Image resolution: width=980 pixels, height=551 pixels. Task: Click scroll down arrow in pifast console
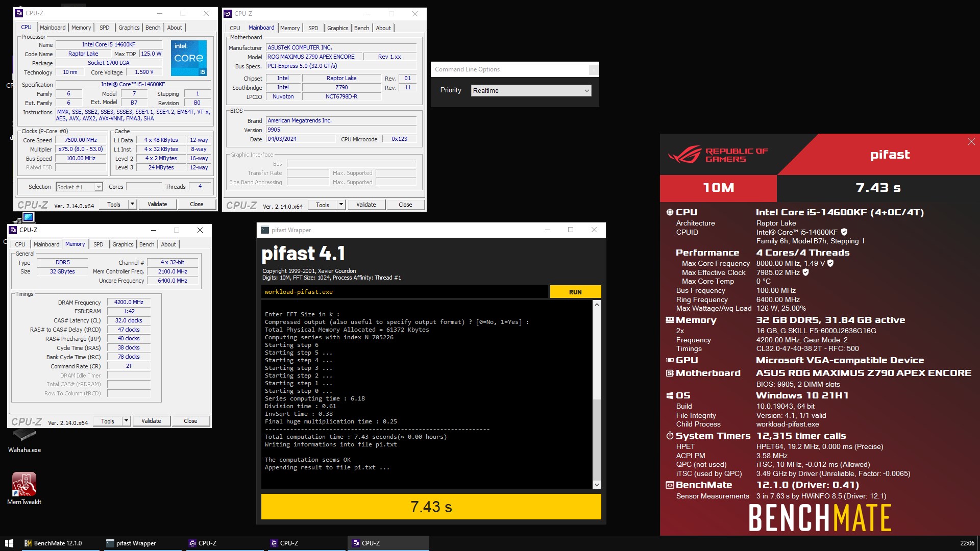click(597, 485)
